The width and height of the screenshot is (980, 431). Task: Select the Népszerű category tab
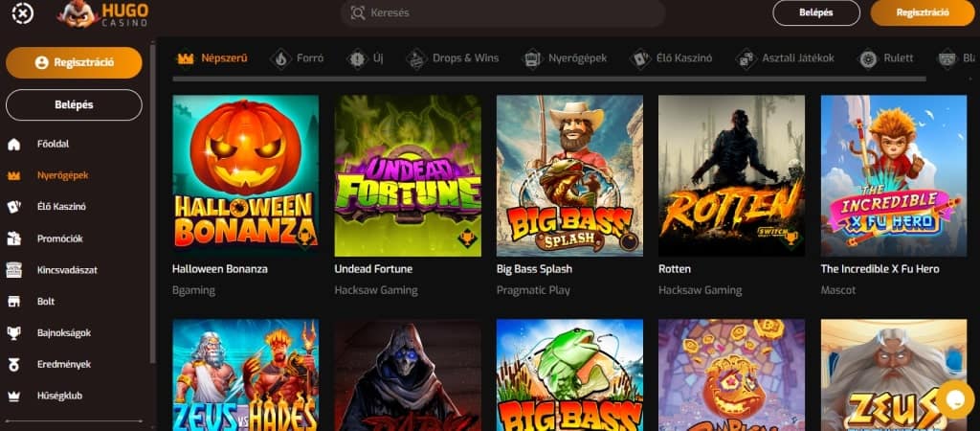pyautogui.click(x=212, y=58)
